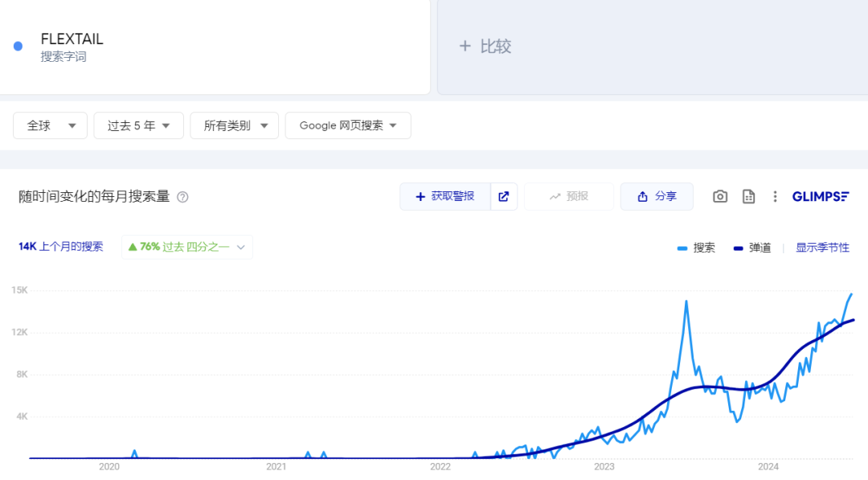868x480 pixels.
Task: Open the three-dot overflow menu
Action: 774,196
